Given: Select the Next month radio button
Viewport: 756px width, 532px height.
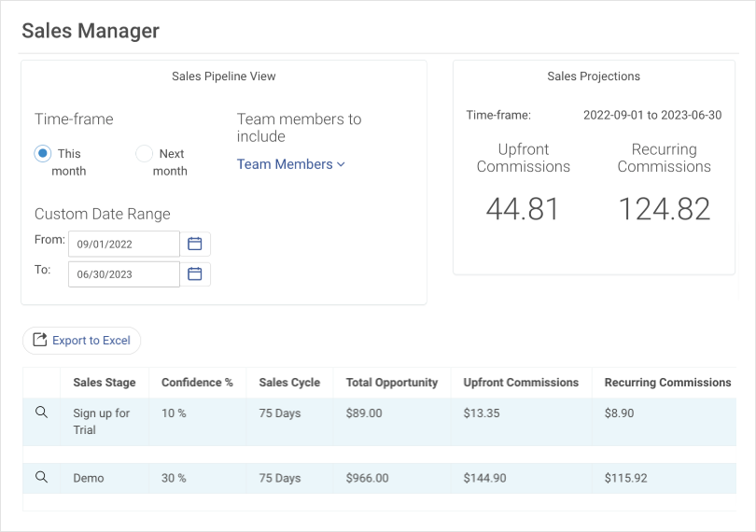Looking at the screenshot, I should tap(144, 153).
